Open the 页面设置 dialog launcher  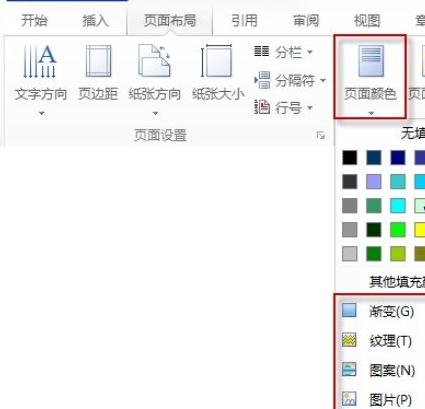coord(321,135)
